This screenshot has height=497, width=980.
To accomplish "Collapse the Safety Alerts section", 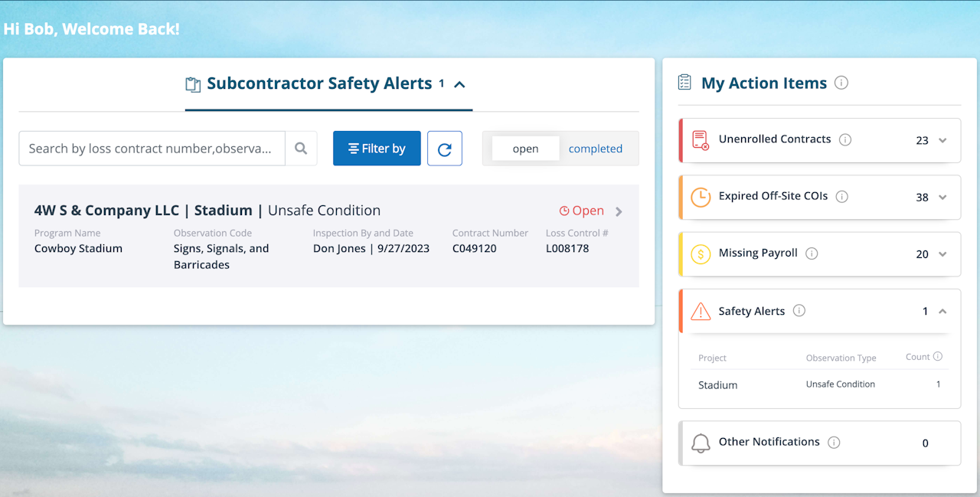I will pyautogui.click(x=942, y=312).
